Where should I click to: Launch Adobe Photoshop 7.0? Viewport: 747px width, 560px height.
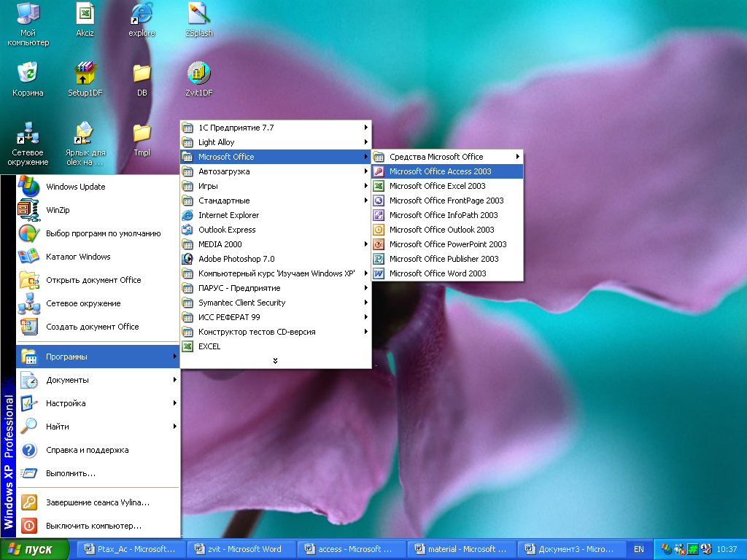coord(275,259)
